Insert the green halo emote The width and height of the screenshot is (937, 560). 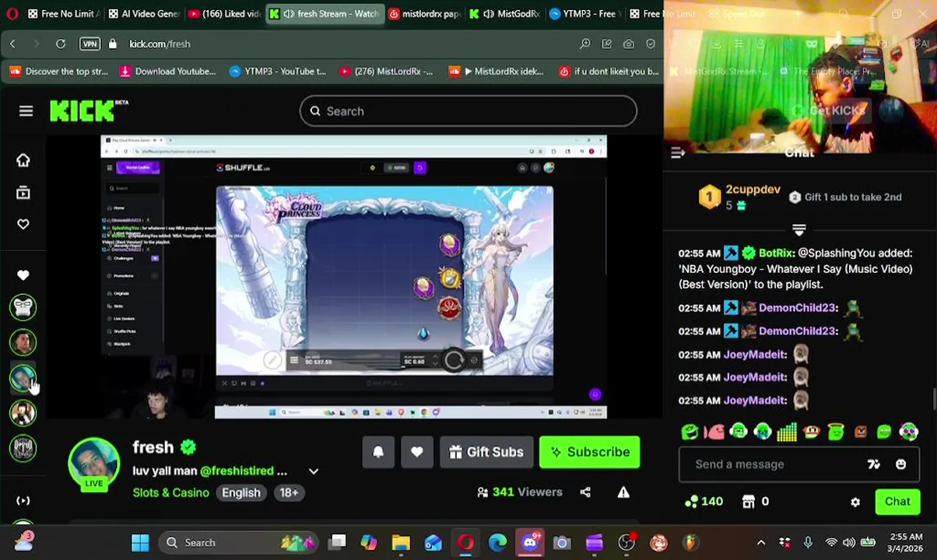coord(835,432)
